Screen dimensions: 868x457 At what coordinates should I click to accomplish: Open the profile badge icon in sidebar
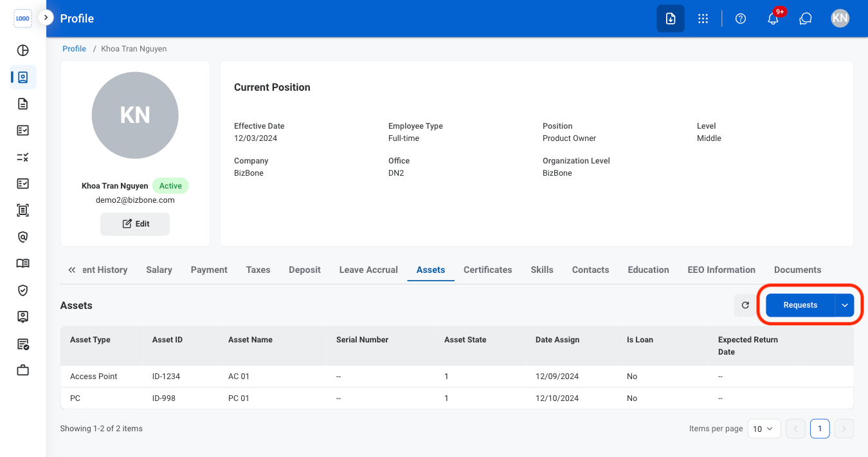pyautogui.click(x=23, y=77)
